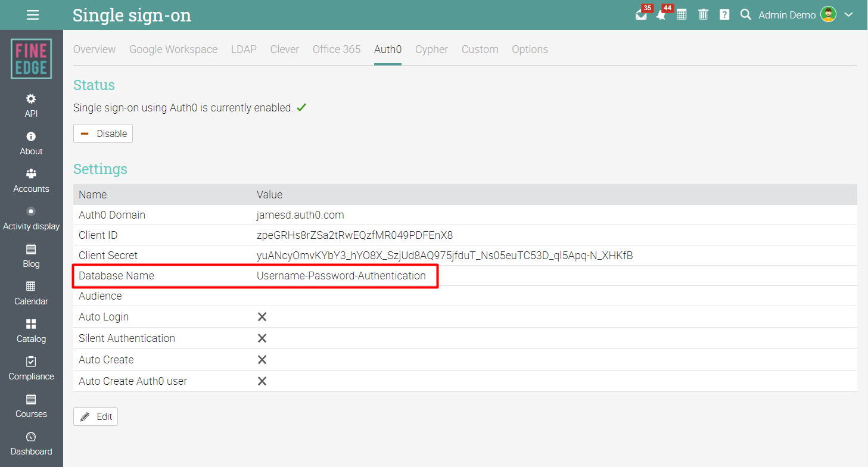Viewport: 868px width, 467px height.
Task: Open Dashboard in the sidebar
Action: (x=31, y=444)
